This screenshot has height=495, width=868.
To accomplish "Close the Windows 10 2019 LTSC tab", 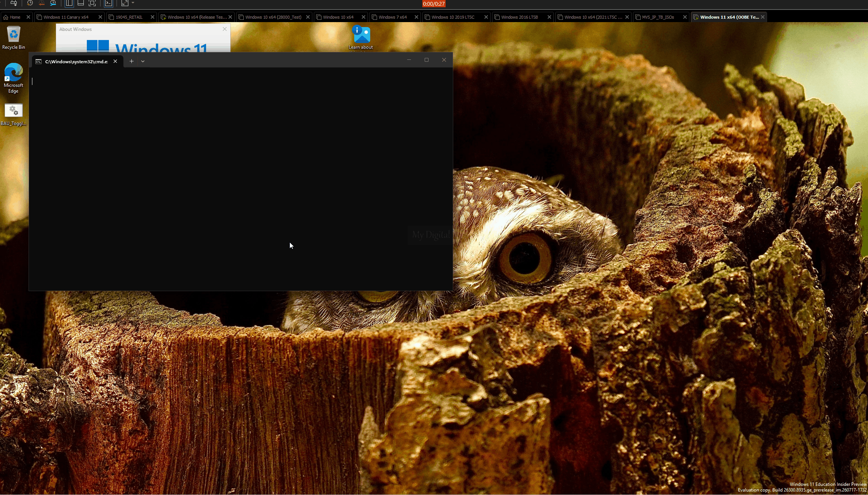I will tap(486, 17).
